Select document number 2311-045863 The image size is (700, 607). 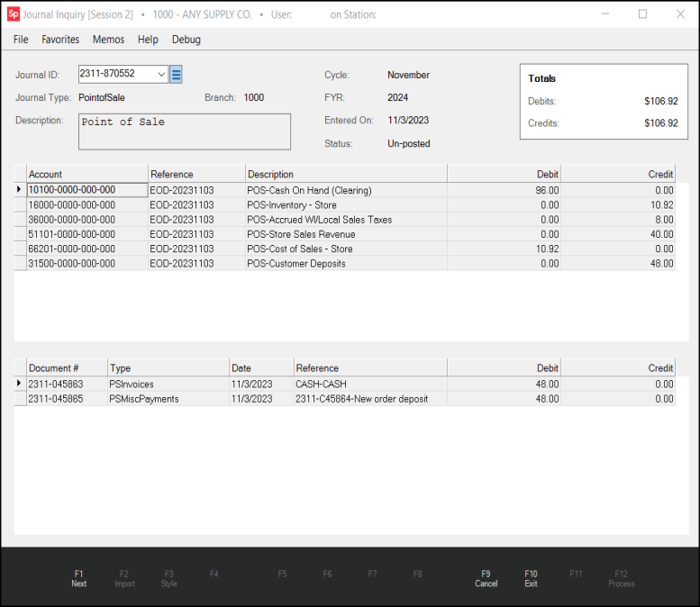67,384
